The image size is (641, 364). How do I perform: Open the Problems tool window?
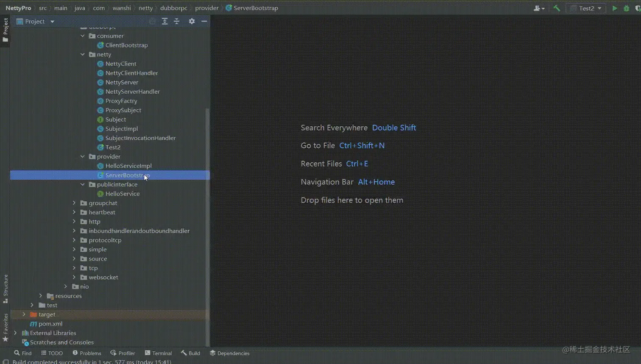86,353
